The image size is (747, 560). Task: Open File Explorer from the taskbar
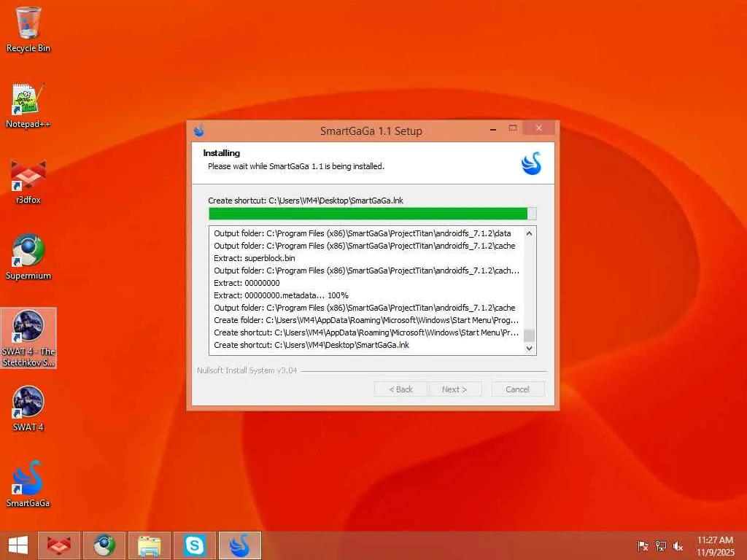(149, 545)
